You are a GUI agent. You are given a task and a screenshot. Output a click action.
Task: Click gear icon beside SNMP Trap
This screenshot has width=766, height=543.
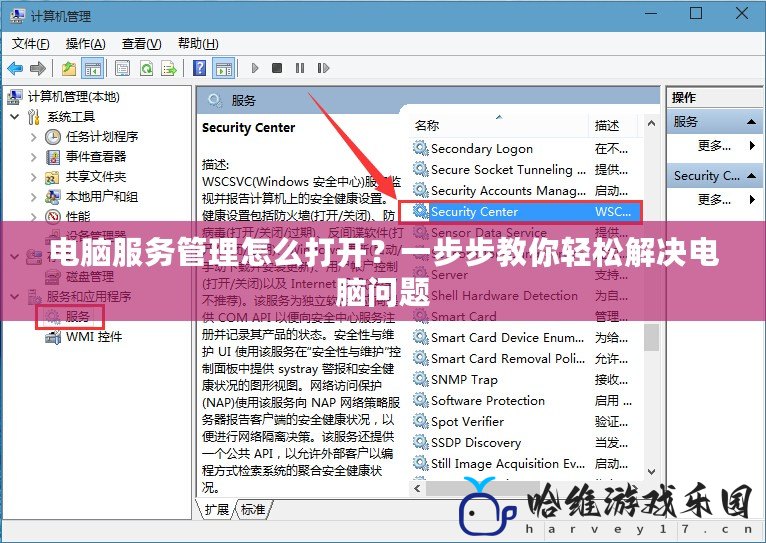click(421, 379)
